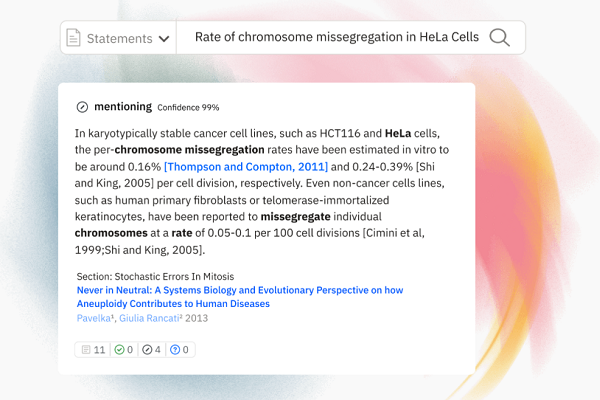Click the magnifying glass search icon
The height and width of the screenshot is (400, 600).
click(499, 38)
